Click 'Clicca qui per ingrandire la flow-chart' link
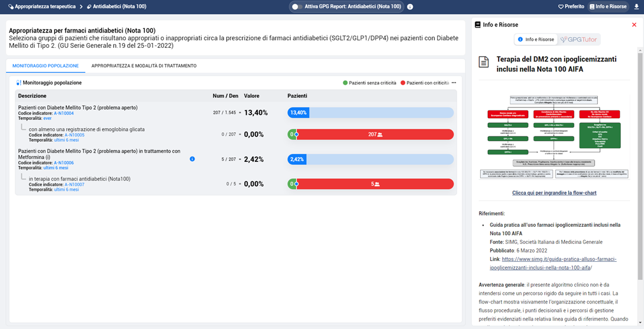This screenshot has width=644, height=329. [x=554, y=193]
